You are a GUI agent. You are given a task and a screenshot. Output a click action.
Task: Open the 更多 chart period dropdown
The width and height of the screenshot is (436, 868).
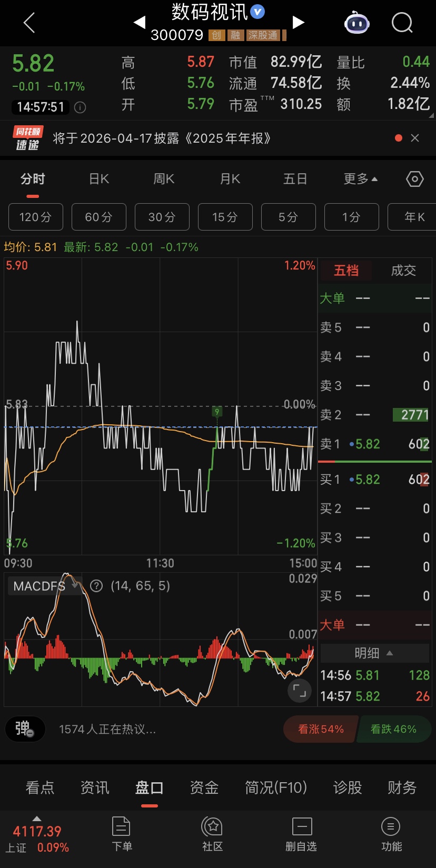[361, 179]
